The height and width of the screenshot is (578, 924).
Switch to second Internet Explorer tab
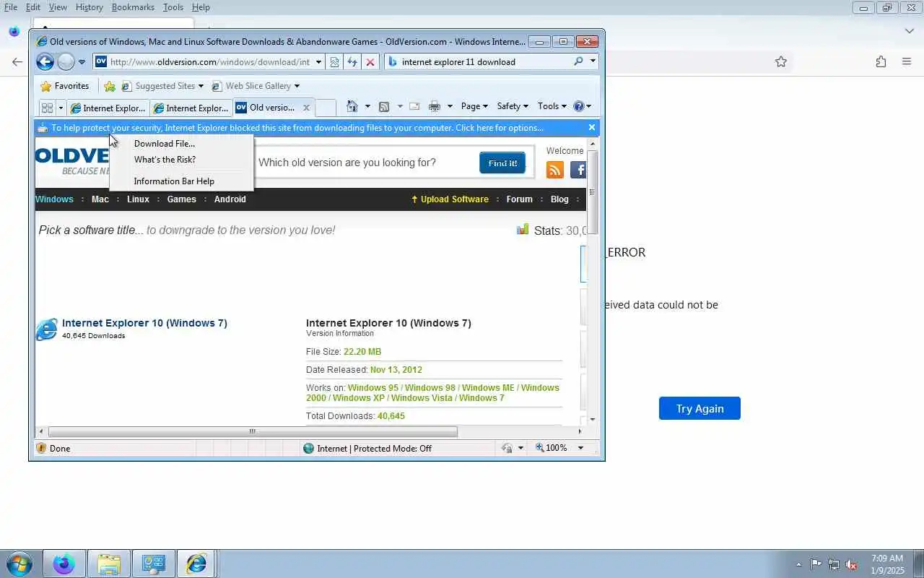tap(191, 108)
